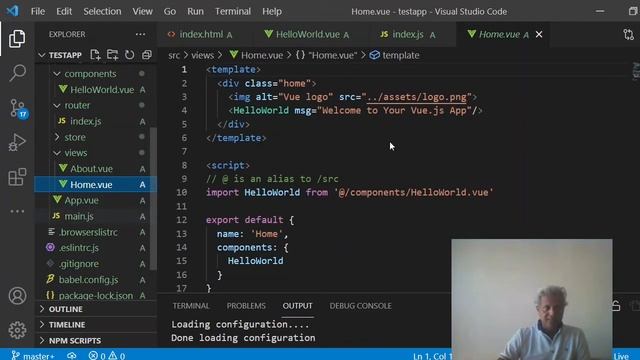Click the VS Code logo in title bar
The width and height of the screenshot is (640, 360).
12,11
